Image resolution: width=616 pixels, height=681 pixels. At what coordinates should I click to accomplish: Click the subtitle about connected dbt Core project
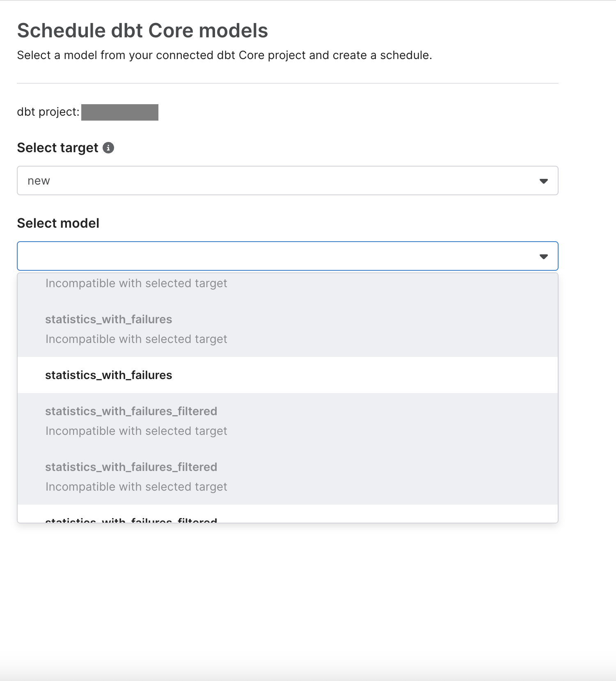click(224, 55)
